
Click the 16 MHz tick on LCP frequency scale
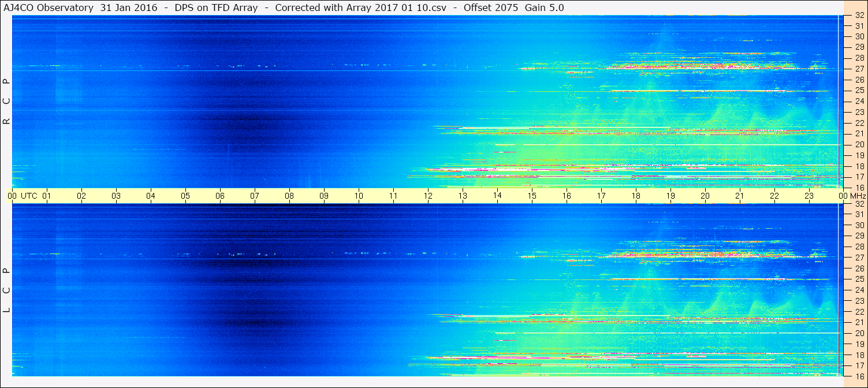point(859,376)
